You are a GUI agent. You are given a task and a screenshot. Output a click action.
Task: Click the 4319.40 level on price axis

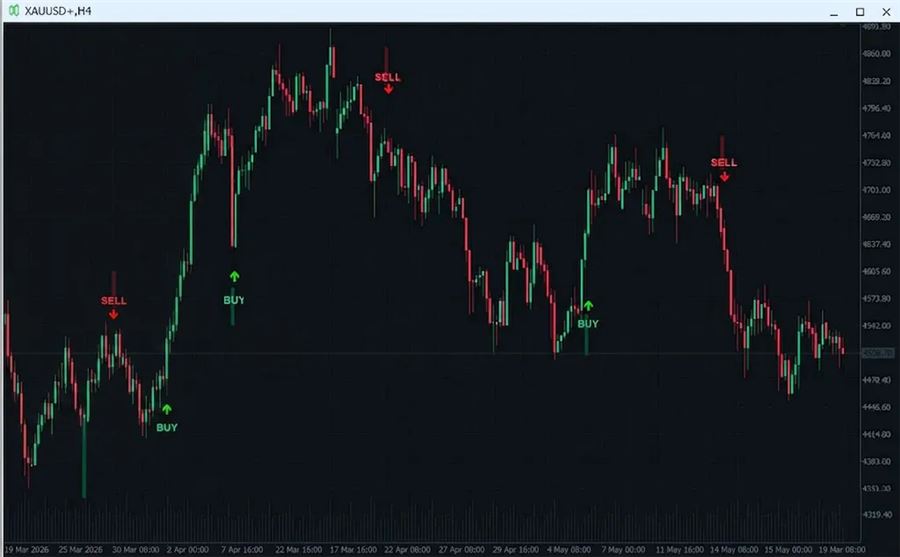(876, 515)
